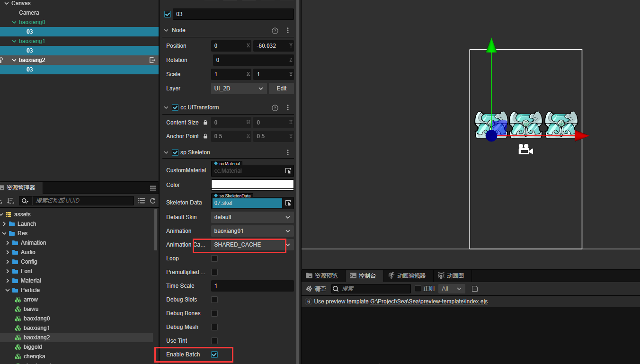640x364 pixels.
Task: Click the Time Scale input field
Action: coord(252,286)
